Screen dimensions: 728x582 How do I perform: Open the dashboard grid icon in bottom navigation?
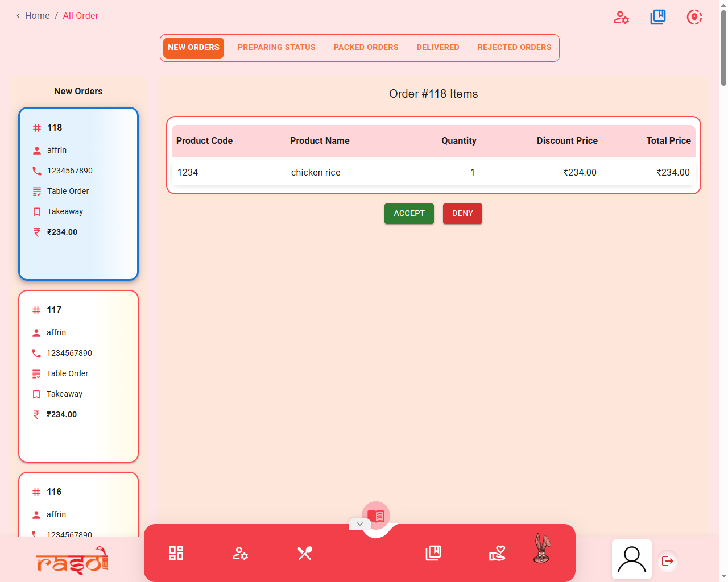coord(176,553)
